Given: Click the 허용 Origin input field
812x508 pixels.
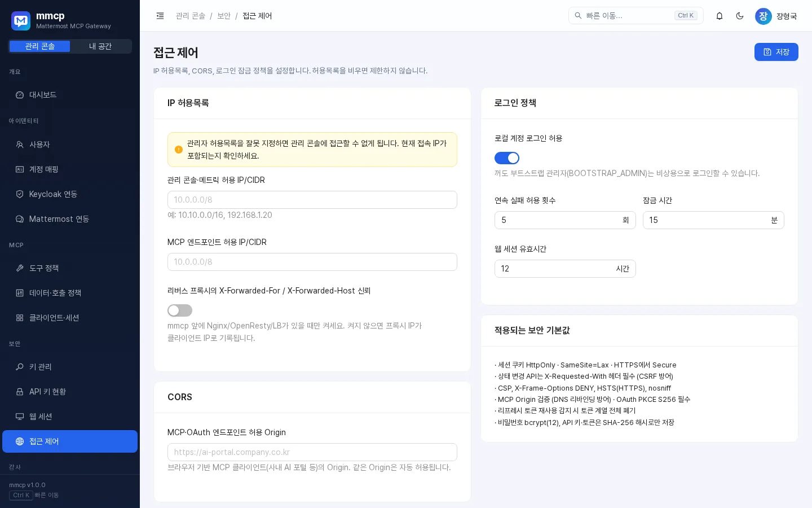Looking at the screenshot, I should pyautogui.click(x=312, y=452).
